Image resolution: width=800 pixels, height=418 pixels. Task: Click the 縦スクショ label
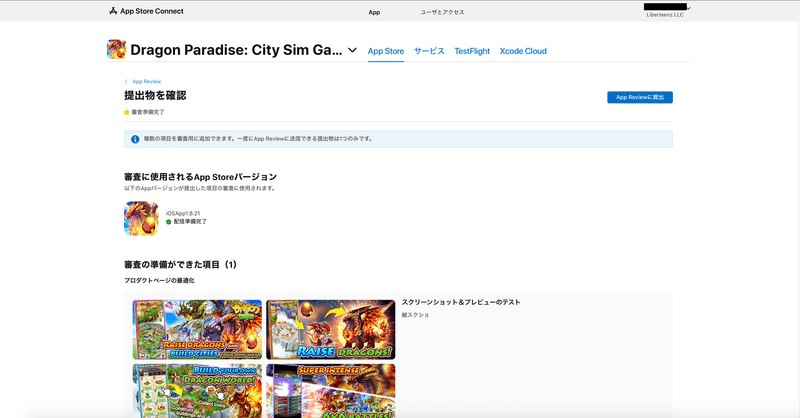coord(415,315)
